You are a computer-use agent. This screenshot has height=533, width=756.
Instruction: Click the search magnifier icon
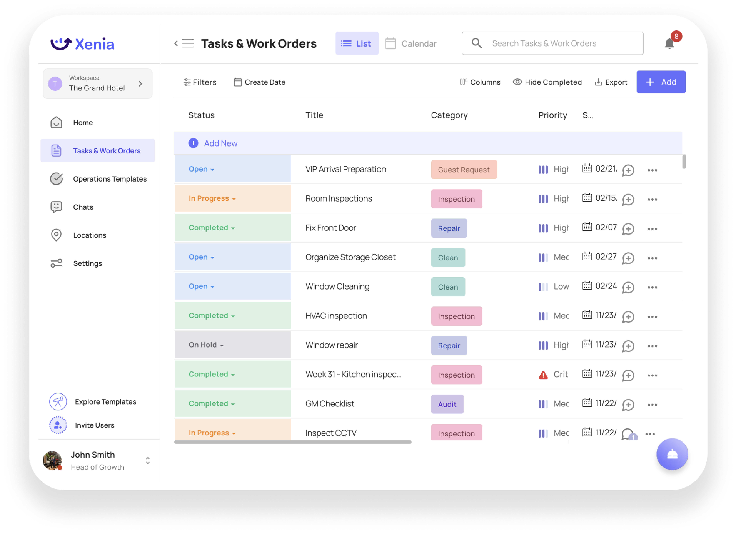pyautogui.click(x=476, y=43)
